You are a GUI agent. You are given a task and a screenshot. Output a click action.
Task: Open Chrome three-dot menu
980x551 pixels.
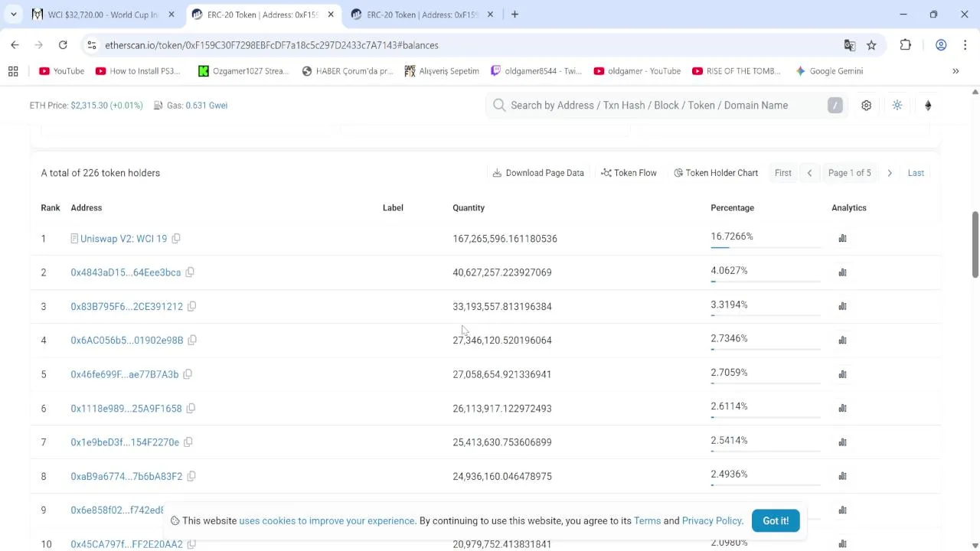[964, 45]
